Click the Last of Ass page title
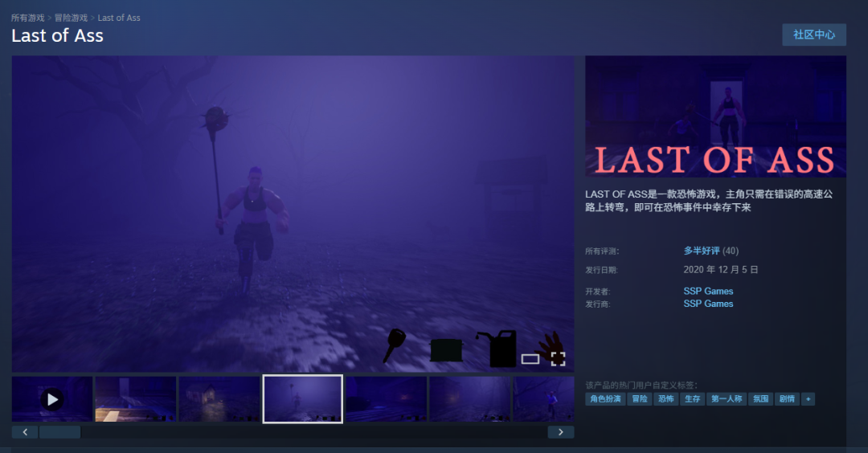The width and height of the screenshot is (868, 453). (x=57, y=36)
